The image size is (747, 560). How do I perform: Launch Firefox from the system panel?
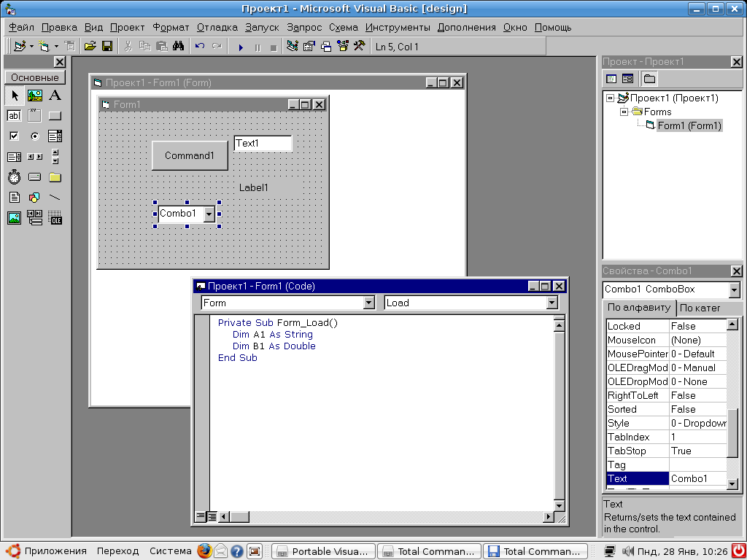[204, 551]
